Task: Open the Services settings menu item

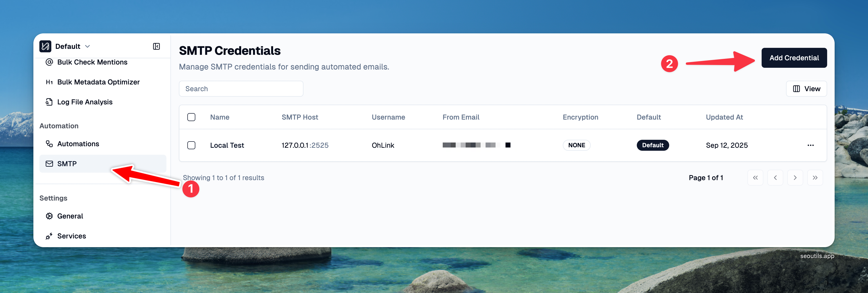Action: click(x=72, y=236)
